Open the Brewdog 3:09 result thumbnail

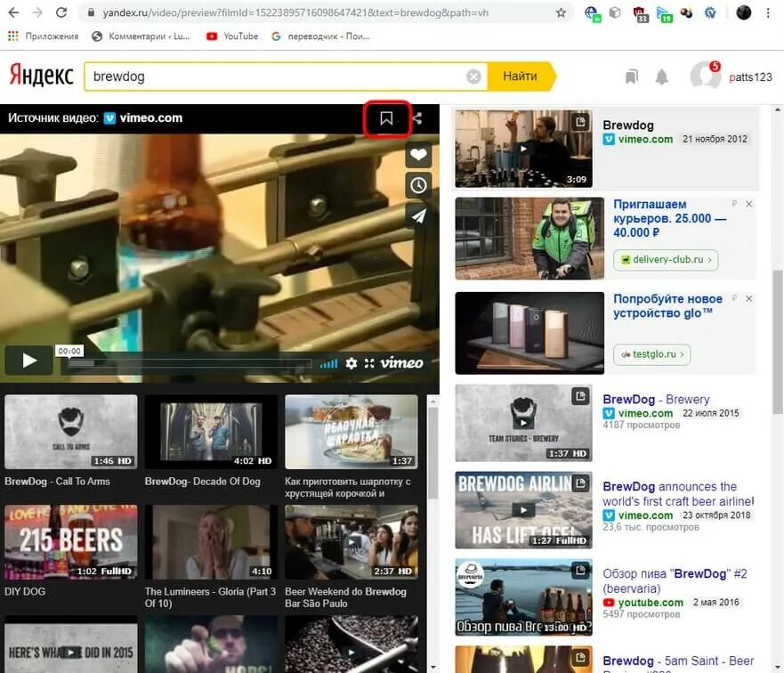(x=523, y=149)
